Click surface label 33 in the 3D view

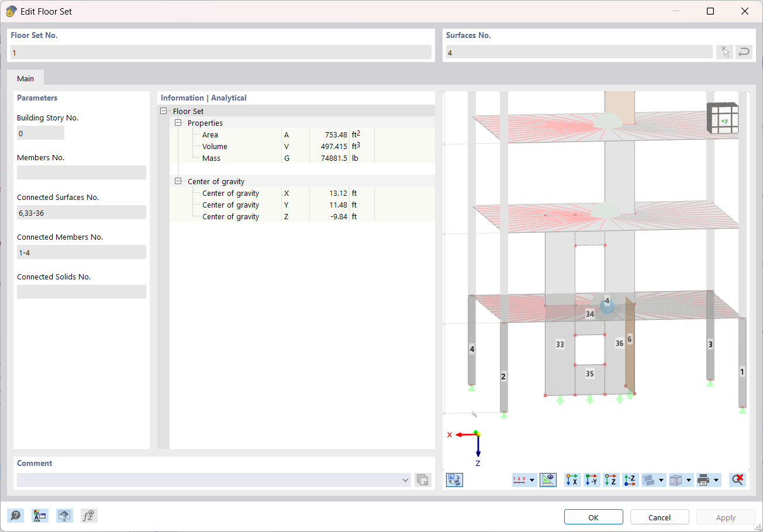560,344
